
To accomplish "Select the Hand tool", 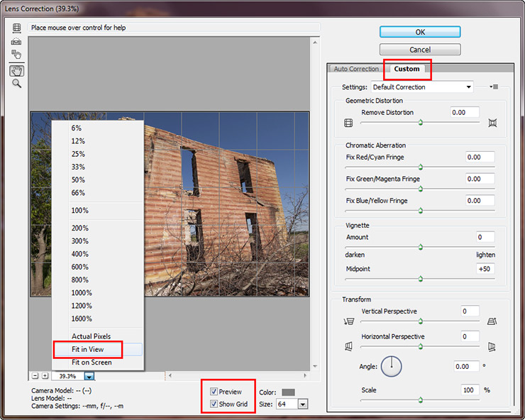I will coord(16,71).
